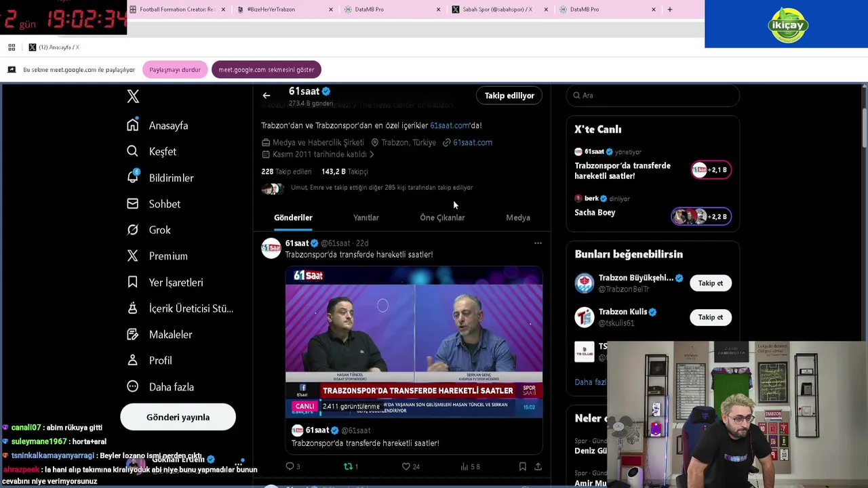Viewport: 868px width, 488px height.
Task: Close the Football Formation Creator tab
Action: tap(223, 9)
